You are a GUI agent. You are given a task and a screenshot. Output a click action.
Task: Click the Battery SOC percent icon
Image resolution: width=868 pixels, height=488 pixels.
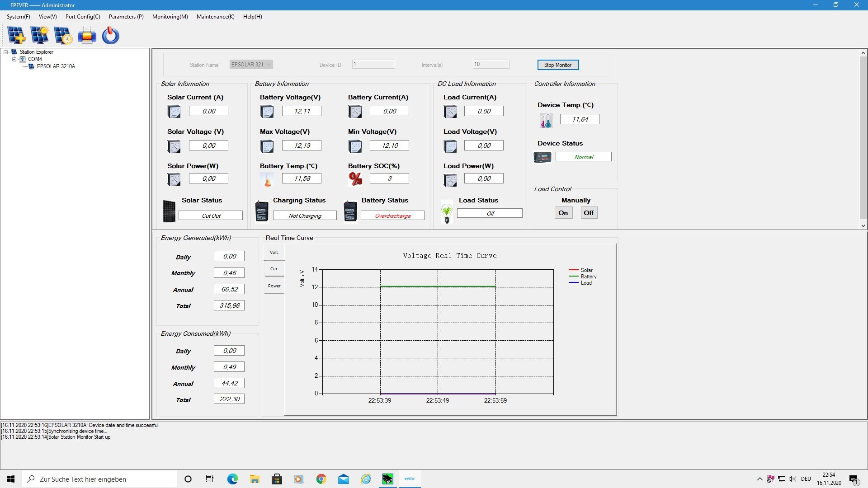point(355,179)
